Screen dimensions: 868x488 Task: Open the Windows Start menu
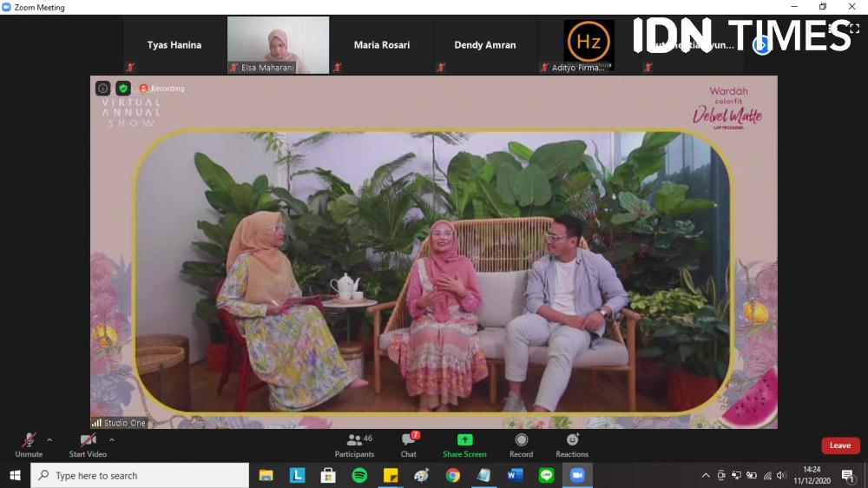point(15,475)
